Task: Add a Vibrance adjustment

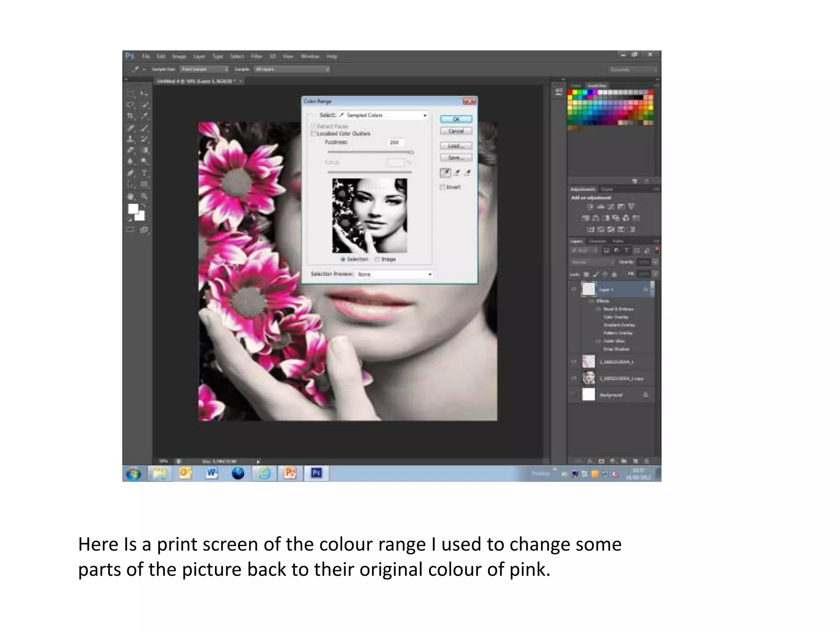Action: click(631, 207)
